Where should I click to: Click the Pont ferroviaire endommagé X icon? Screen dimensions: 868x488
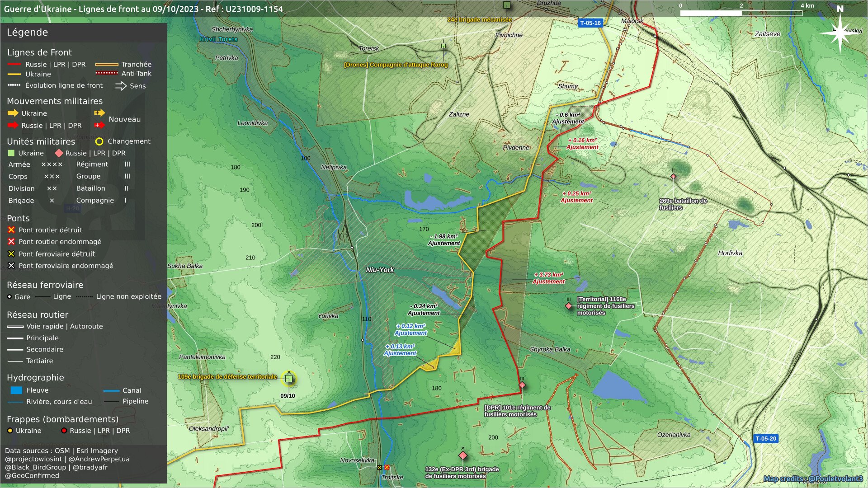pyautogui.click(x=11, y=266)
